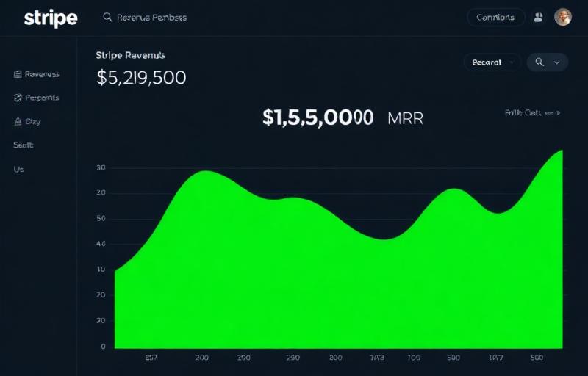
Task: Click the Raveness menu label
Action: [x=42, y=74]
